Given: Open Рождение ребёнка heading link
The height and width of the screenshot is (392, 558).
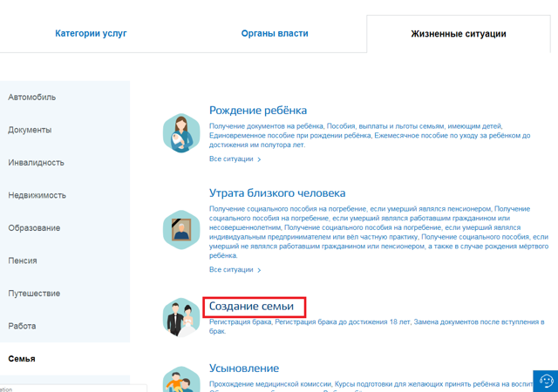Looking at the screenshot, I should 258,111.
